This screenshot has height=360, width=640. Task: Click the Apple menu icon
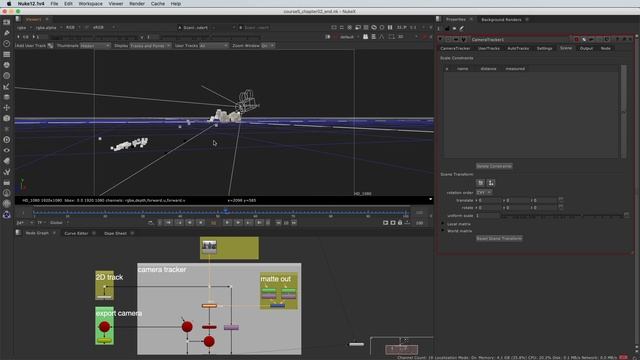[9, 4]
